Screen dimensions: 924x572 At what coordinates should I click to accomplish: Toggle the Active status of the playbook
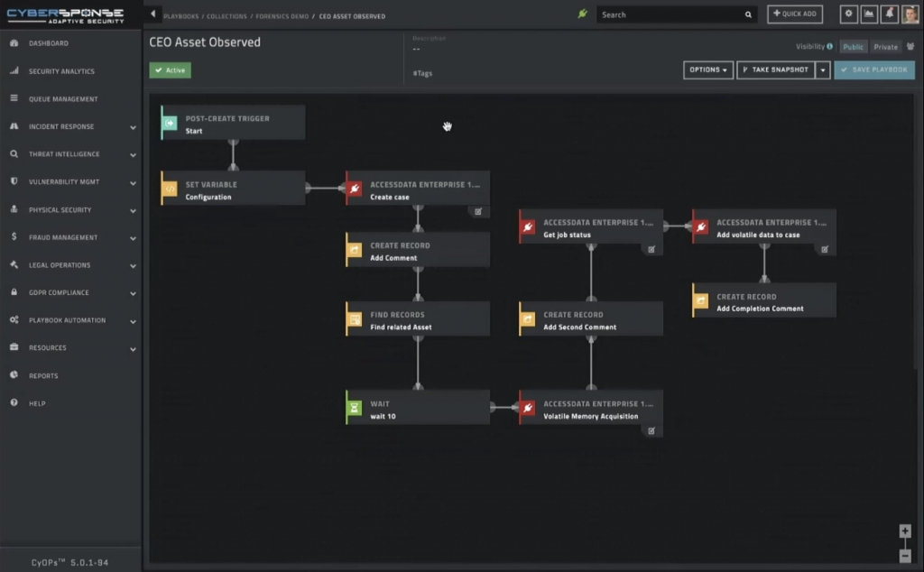coord(170,69)
